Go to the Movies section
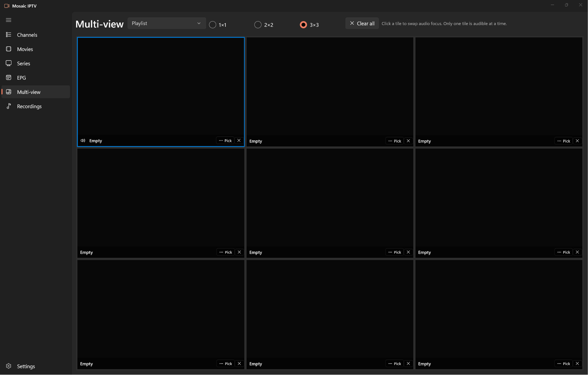 [x=36, y=49]
